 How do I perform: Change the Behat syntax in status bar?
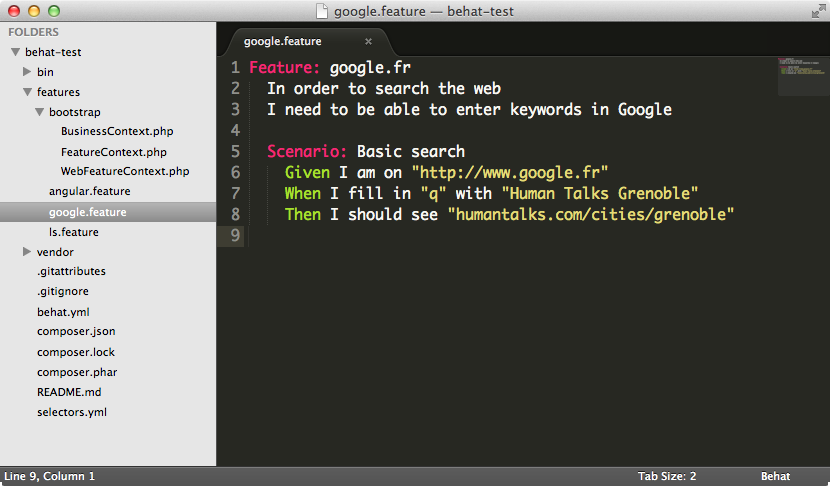point(775,476)
